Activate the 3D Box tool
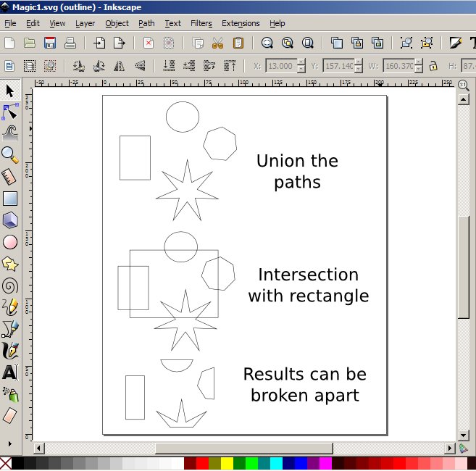The image size is (476, 471). coord(10,220)
